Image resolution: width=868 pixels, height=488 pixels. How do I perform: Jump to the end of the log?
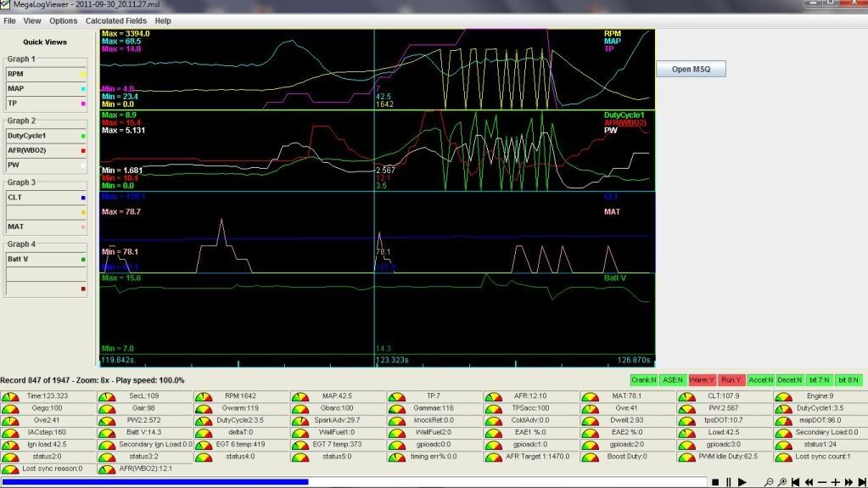[862, 482]
